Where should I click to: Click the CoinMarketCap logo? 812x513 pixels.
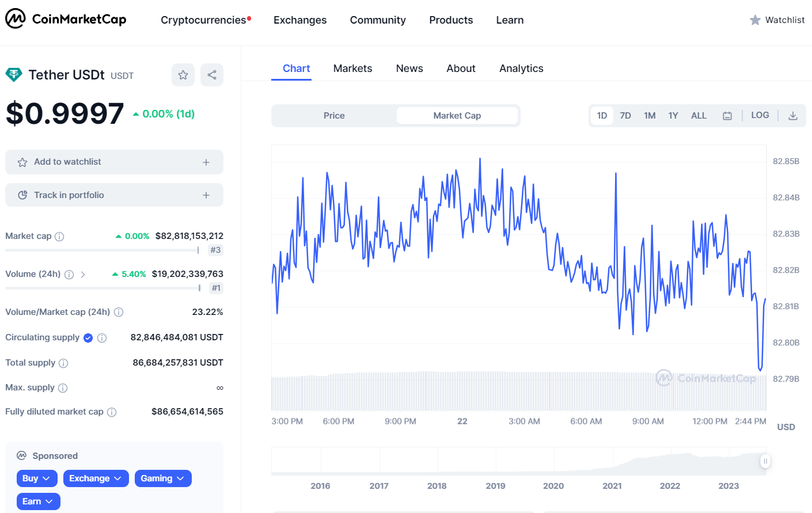(x=66, y=19)
